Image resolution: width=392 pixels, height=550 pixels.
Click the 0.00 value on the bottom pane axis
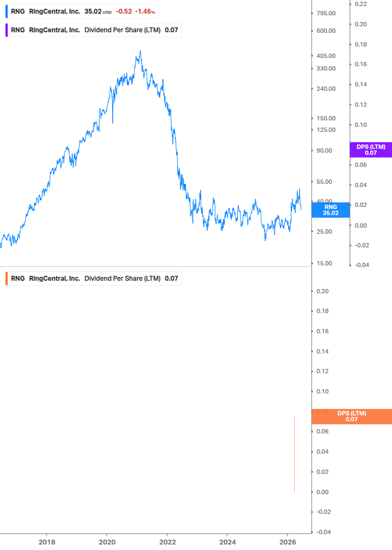322,492
